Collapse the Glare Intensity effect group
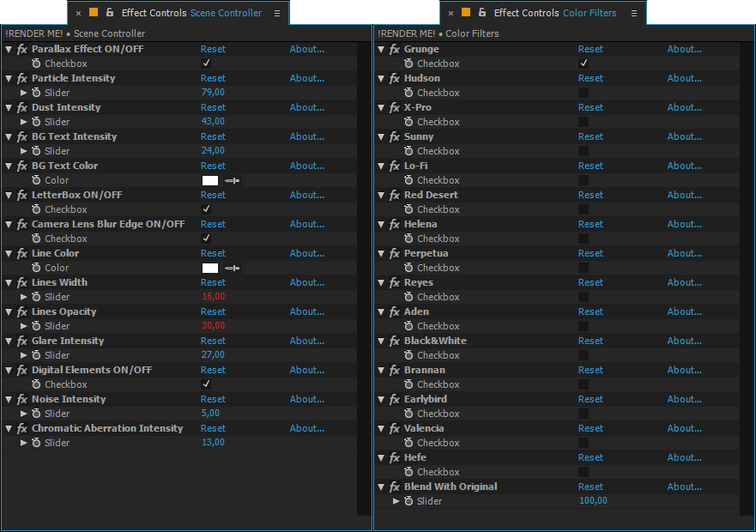 [x=9, y=341]
